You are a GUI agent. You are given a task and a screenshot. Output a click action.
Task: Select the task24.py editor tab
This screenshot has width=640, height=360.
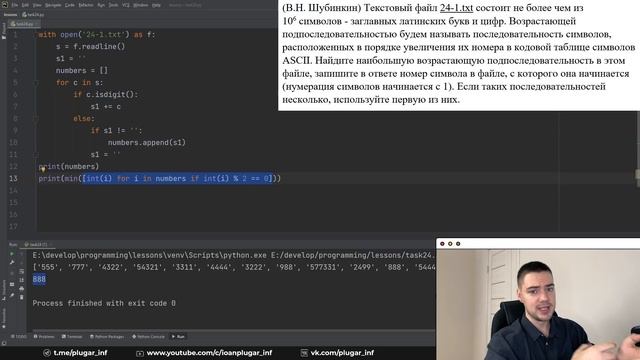pyautogui.click(x=24, y=24)
